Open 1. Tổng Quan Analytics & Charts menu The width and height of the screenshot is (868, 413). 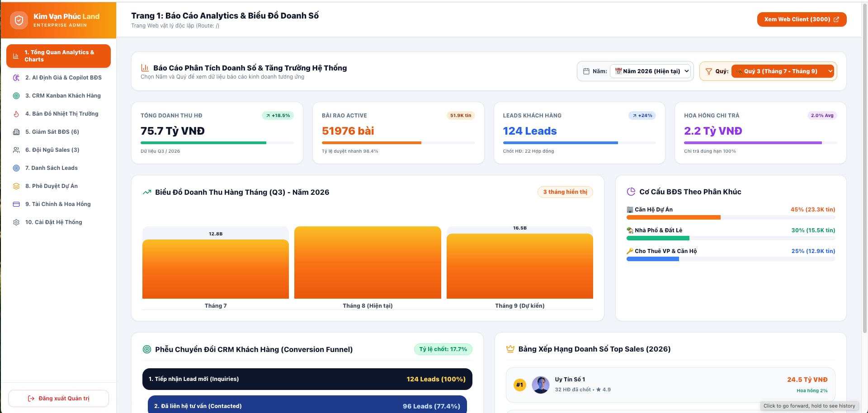[x=58, y=56]
